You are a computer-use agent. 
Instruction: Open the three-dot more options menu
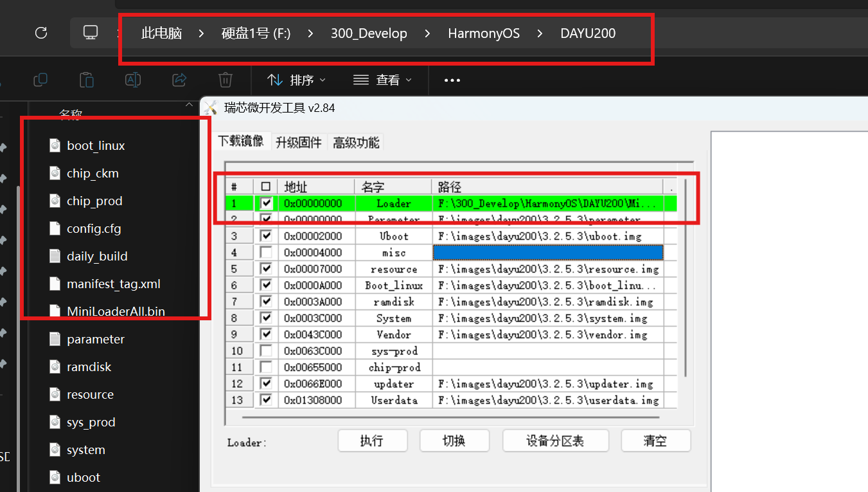coord(452,80)
